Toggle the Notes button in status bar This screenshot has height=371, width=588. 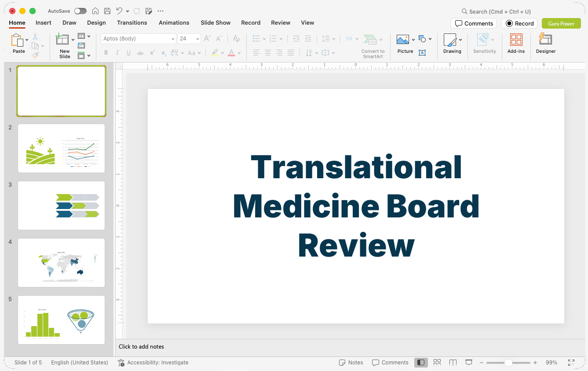(351, 363)
